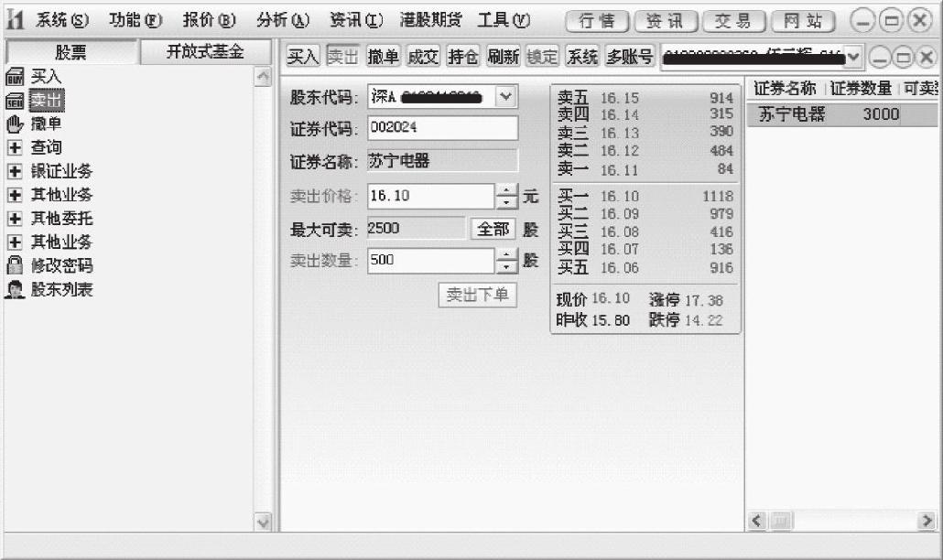The width and height of the screenshot is (943, 560).
Task: Click the application logo icon
Action: tap(15, 19)
